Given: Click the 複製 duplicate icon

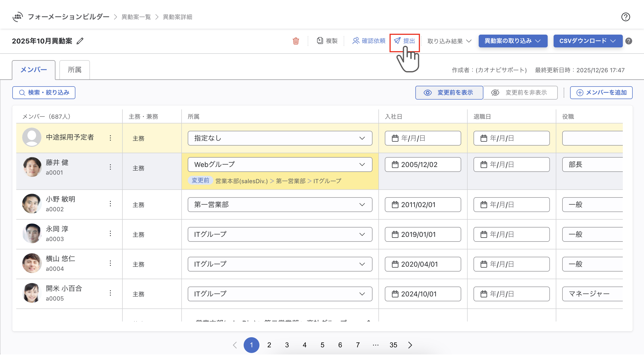Looking at the screenshot, I should pos(320,41).
